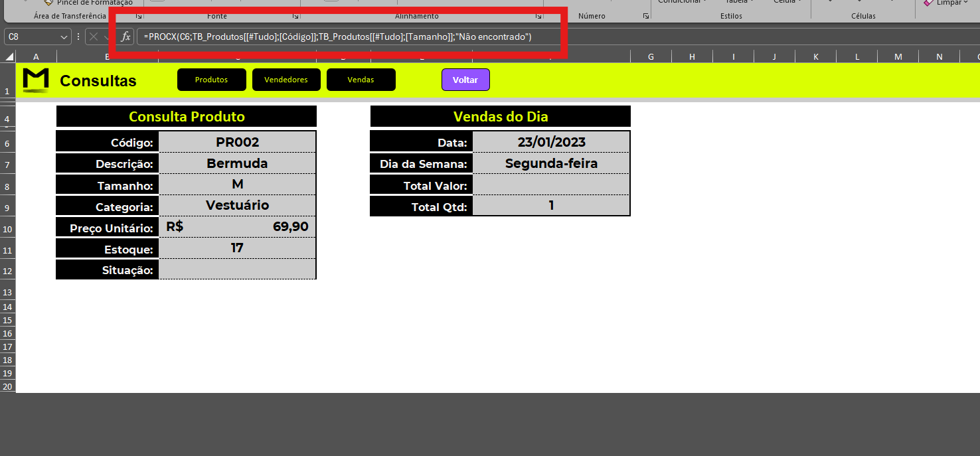
Task: Select the empty Situação value cell
Action: [x=238, y=269]
